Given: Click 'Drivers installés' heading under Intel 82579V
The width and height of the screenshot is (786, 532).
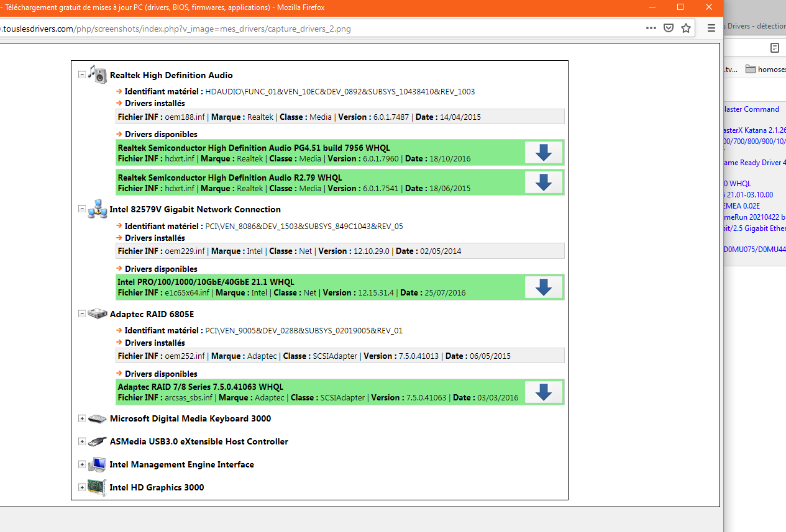Looking at the screenshot, I should coord(155,238).
